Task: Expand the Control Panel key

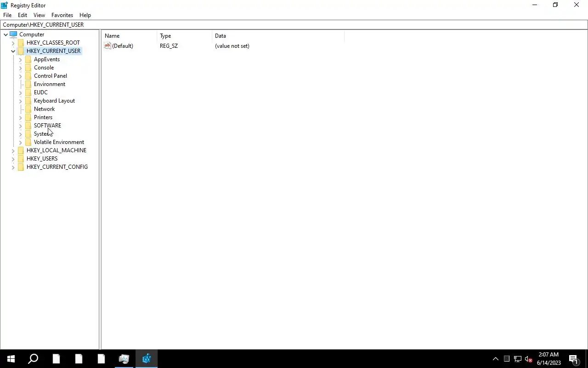Action: [x=20, y=76]
